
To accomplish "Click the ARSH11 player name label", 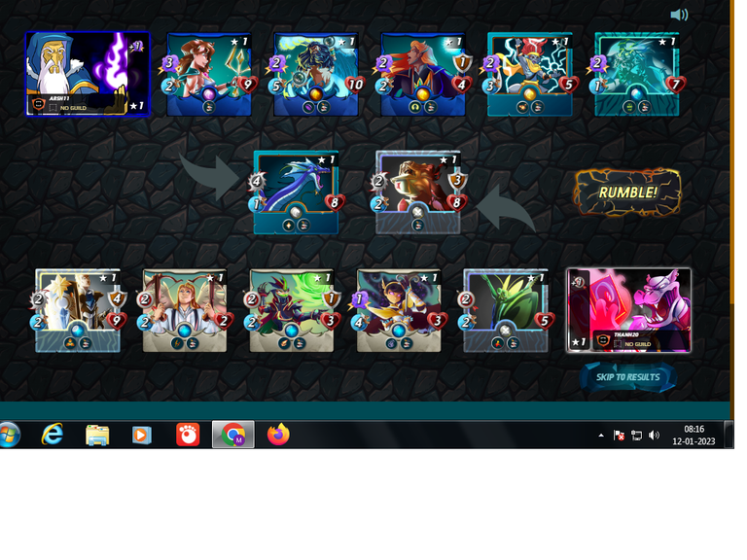I will click(59, 98).
